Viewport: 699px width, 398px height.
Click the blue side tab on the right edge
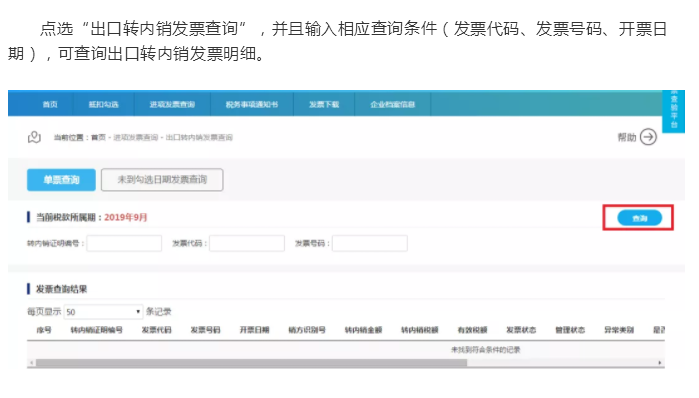674,111
